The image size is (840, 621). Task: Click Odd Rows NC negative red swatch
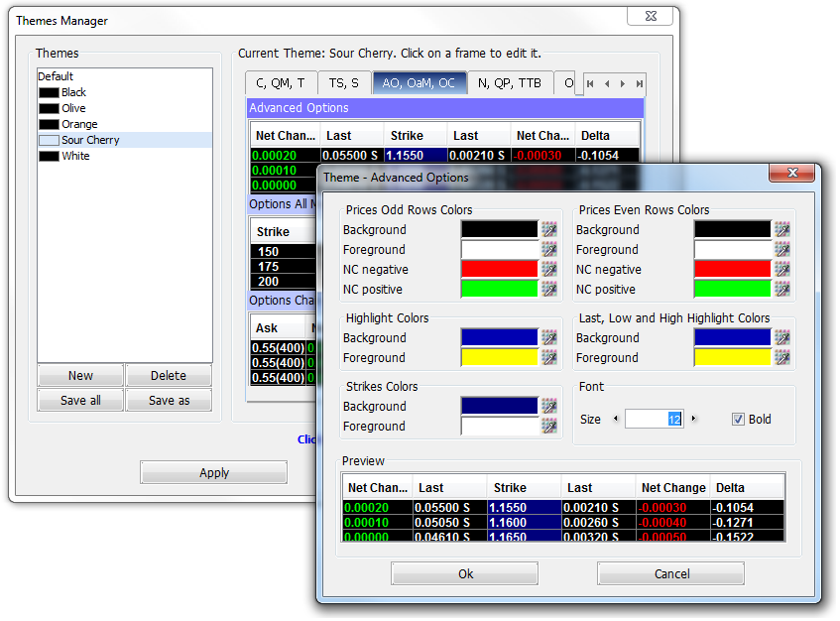499,269
